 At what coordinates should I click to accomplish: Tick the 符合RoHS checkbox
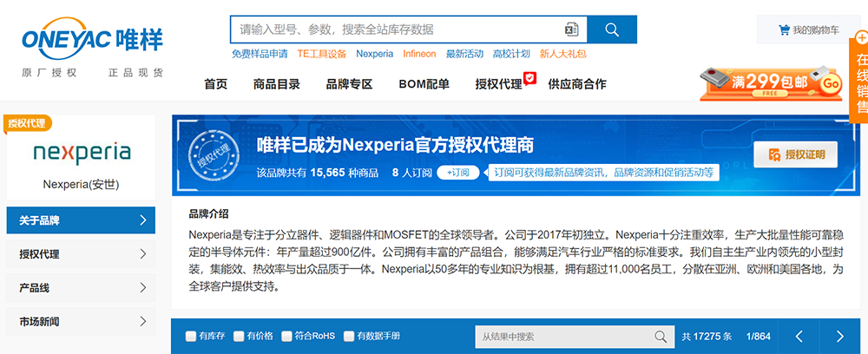pos(286,336)
